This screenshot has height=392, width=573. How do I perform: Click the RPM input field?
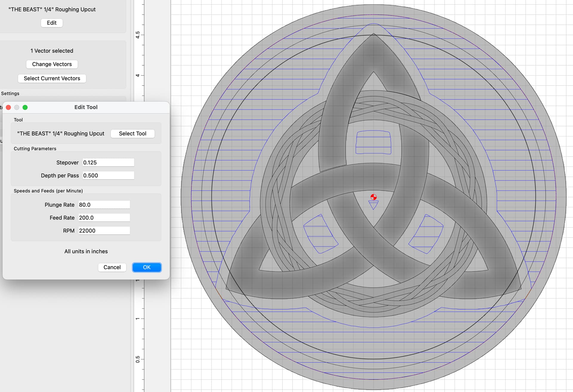pos(104,231)
